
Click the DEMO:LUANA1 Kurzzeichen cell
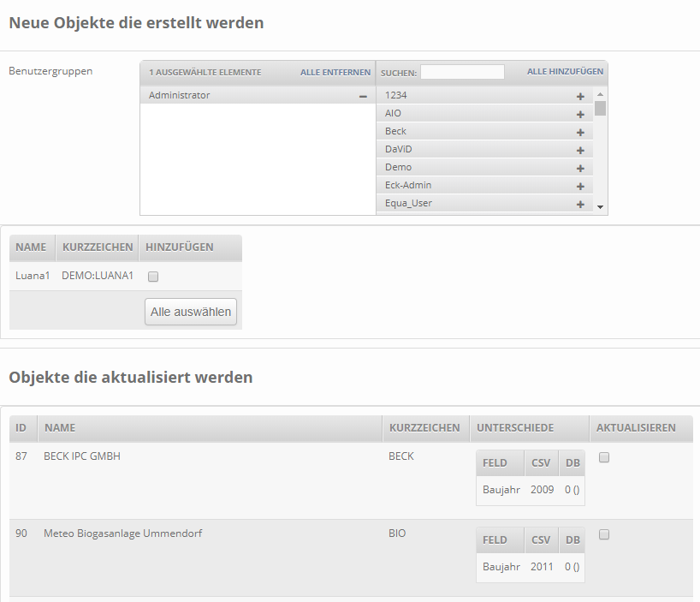pos(98,276)
